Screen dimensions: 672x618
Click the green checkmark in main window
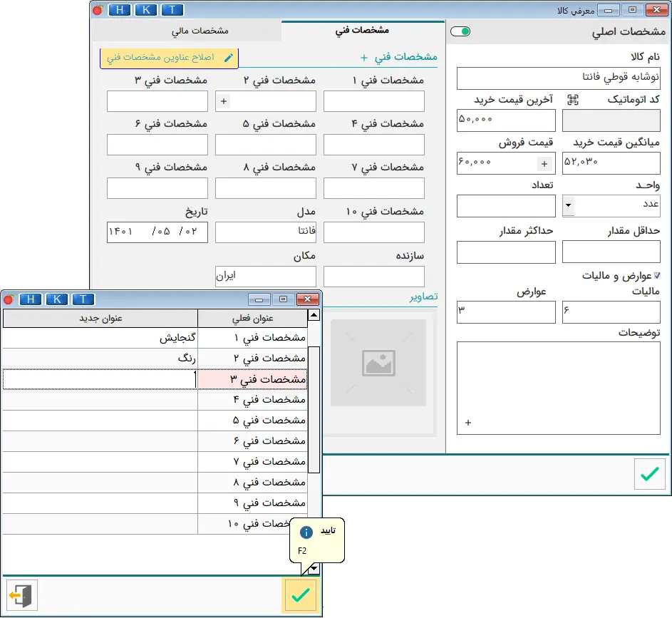click(649, 474)
